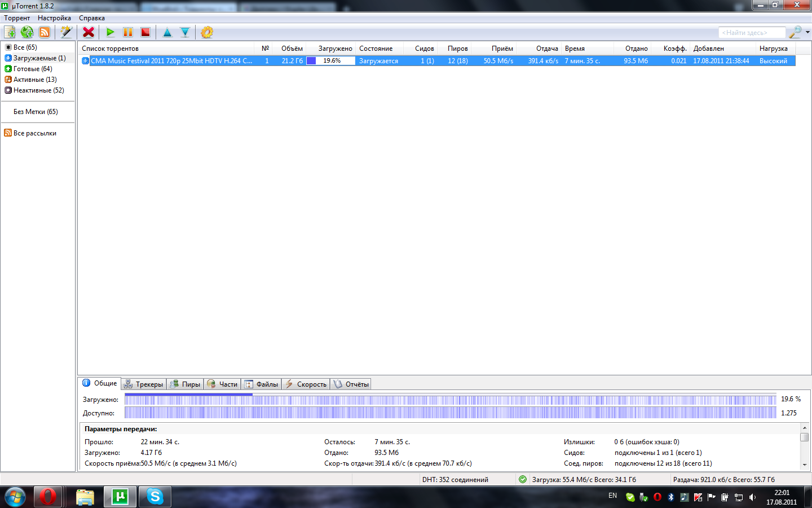Click the Загружено pieces bar
The width and height of the screenshot is (812, 508).
(x=450, y=399)
